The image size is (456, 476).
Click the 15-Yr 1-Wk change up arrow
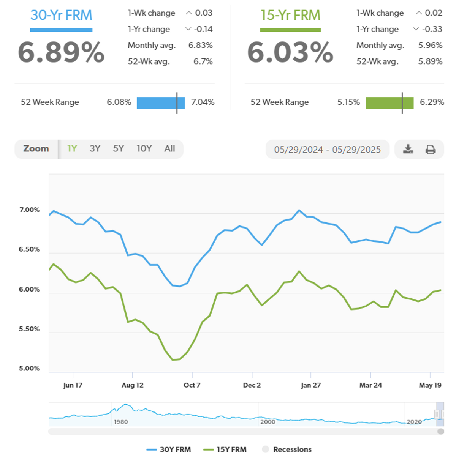click(x=419, y=13)
